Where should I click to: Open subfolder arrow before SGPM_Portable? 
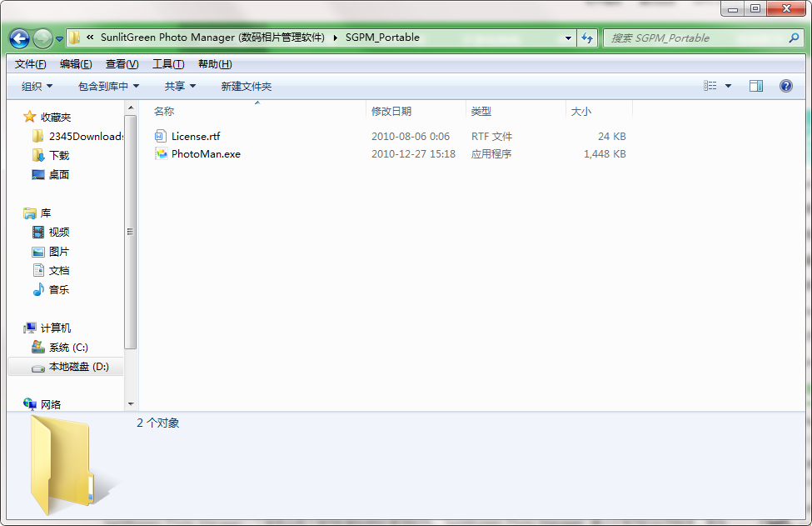pos(336,38)
